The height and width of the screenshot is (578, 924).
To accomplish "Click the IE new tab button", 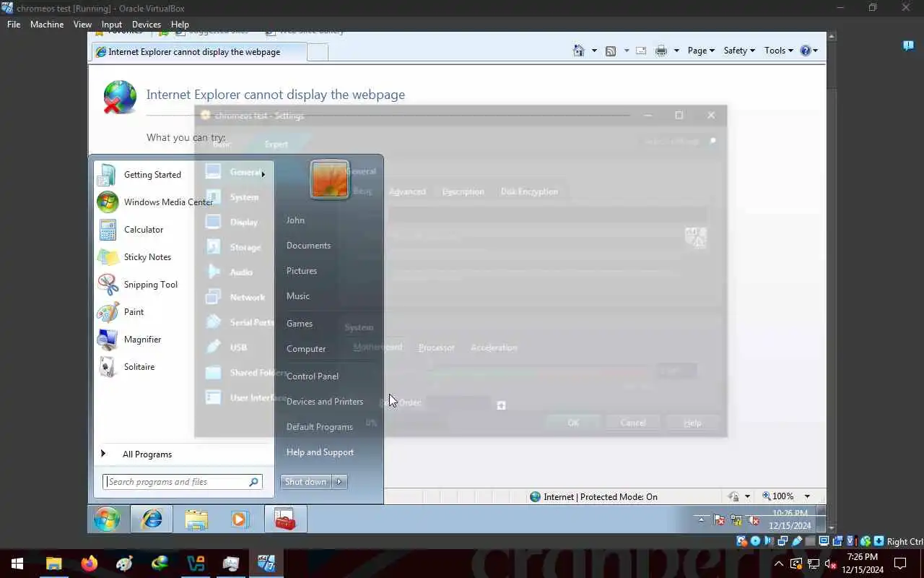I will point(318,52).
